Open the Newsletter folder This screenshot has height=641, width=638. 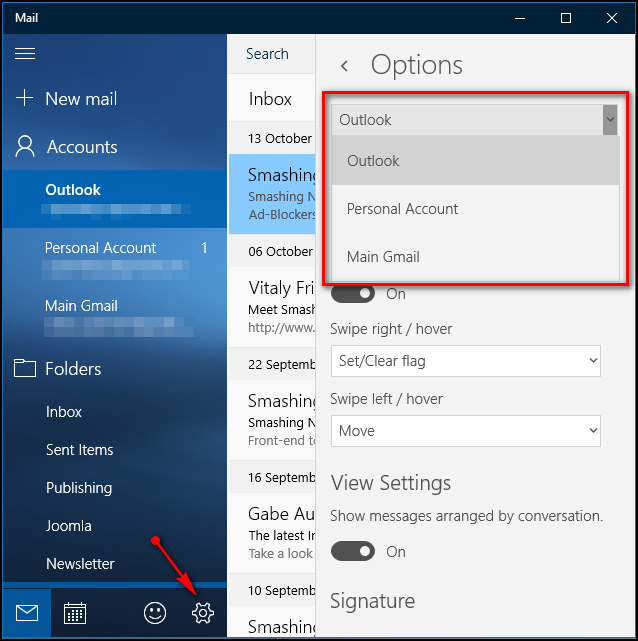point(80,564)
